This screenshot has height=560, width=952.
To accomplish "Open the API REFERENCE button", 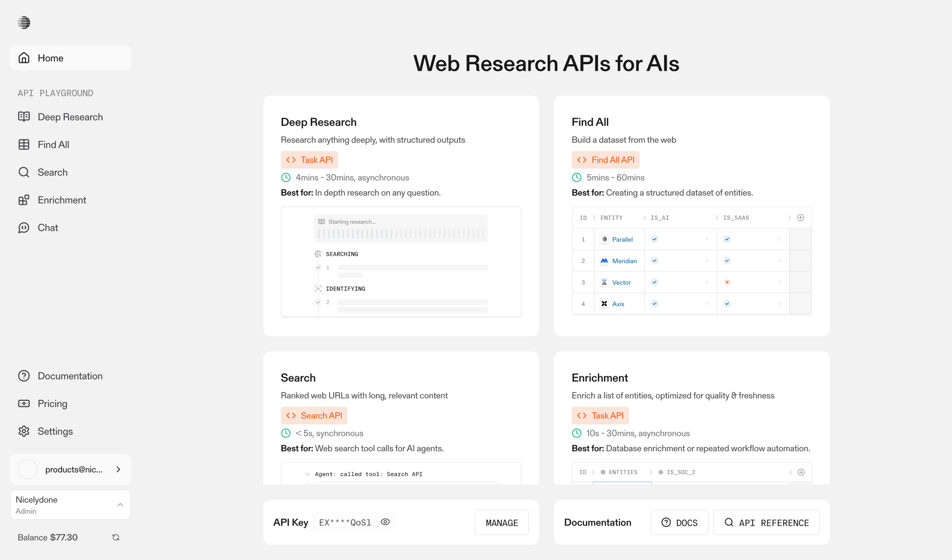I will pos(766,523).
